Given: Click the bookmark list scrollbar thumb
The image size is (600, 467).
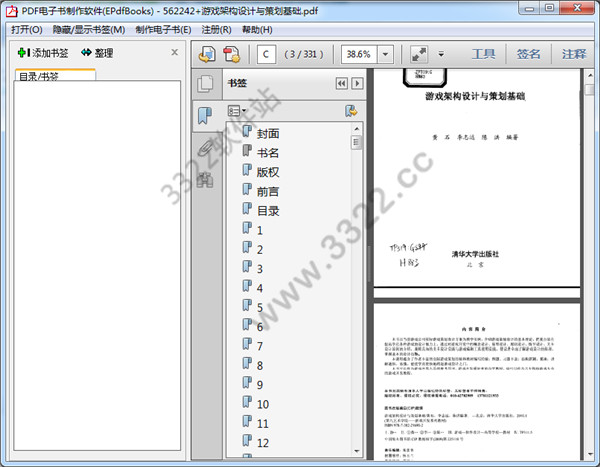Looking at the screenshot, I should (357, 142).
